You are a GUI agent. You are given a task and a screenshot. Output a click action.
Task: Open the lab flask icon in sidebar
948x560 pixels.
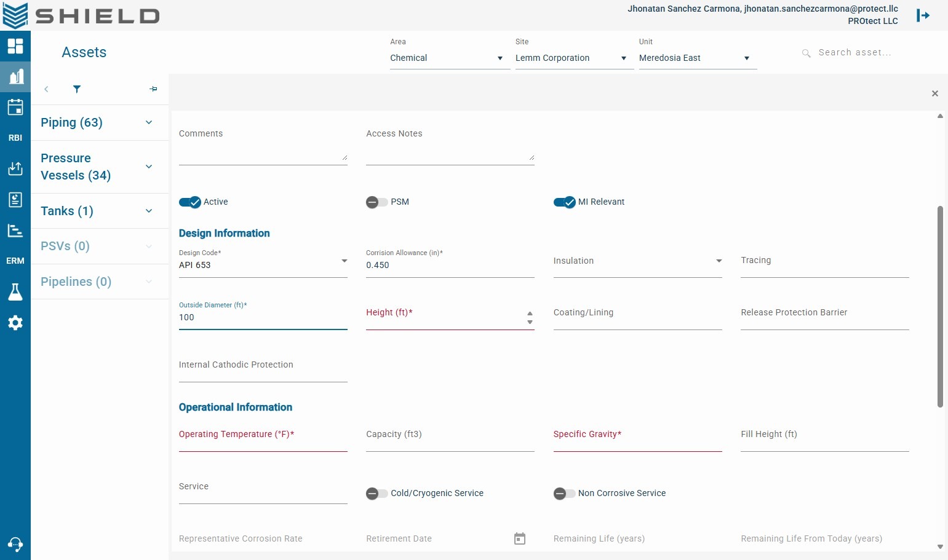click(x=15, y=292)
